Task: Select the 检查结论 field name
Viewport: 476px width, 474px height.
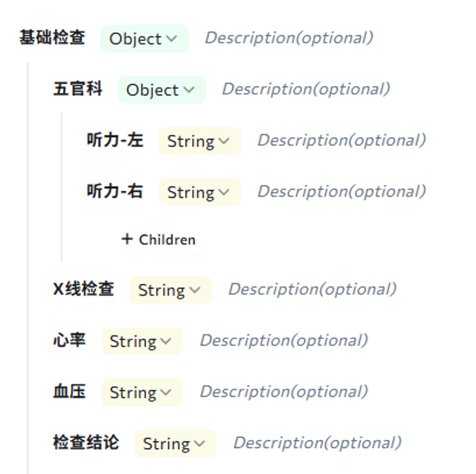Action: click(x=86, y=442)
